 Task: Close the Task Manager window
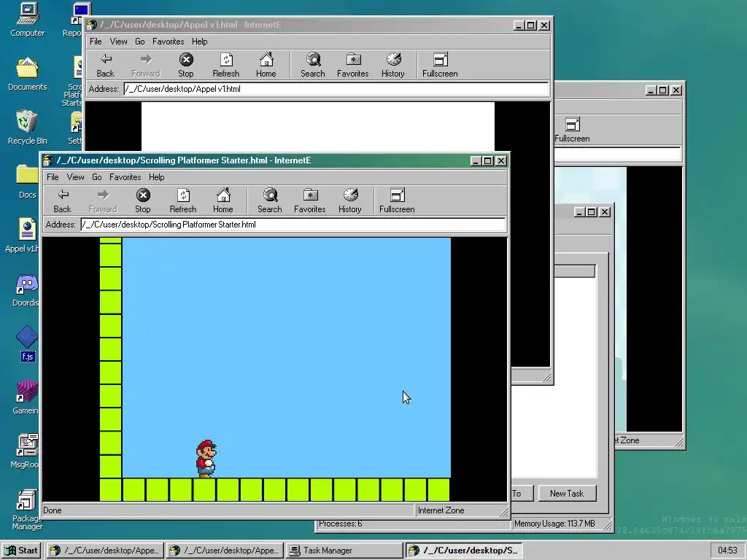605,212
